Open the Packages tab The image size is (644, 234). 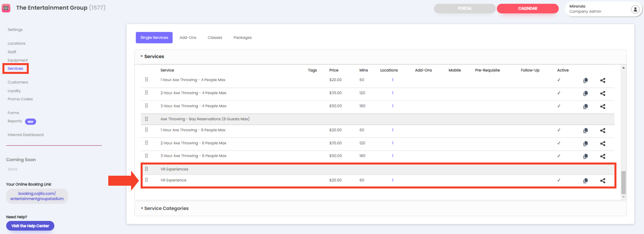(242, 38)
